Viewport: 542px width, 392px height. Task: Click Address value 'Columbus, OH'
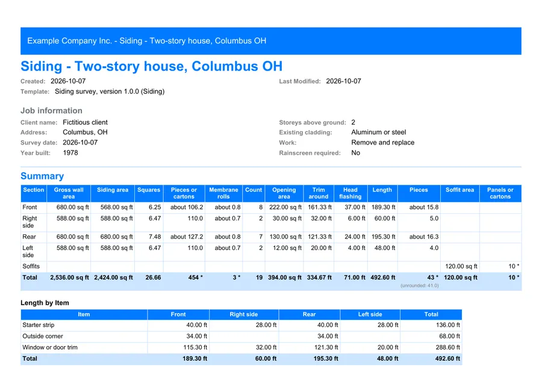pos(85,132)
